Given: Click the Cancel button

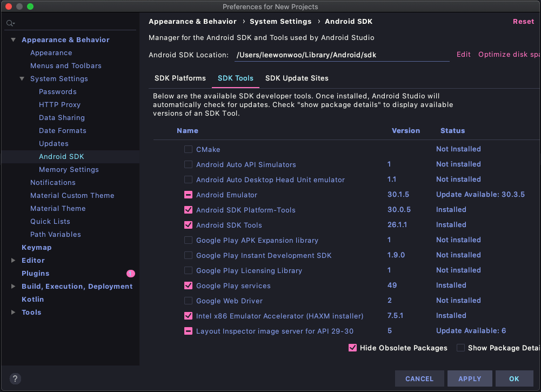Looking at the screenshot, I should pyautogui.click(x=419, y=379).
